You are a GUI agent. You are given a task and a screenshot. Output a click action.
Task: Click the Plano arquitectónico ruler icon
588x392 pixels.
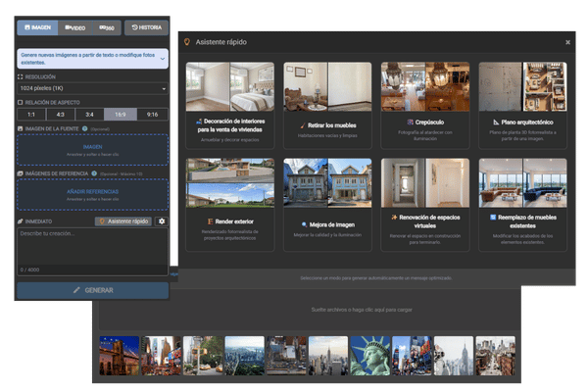(x=496, y=122)
